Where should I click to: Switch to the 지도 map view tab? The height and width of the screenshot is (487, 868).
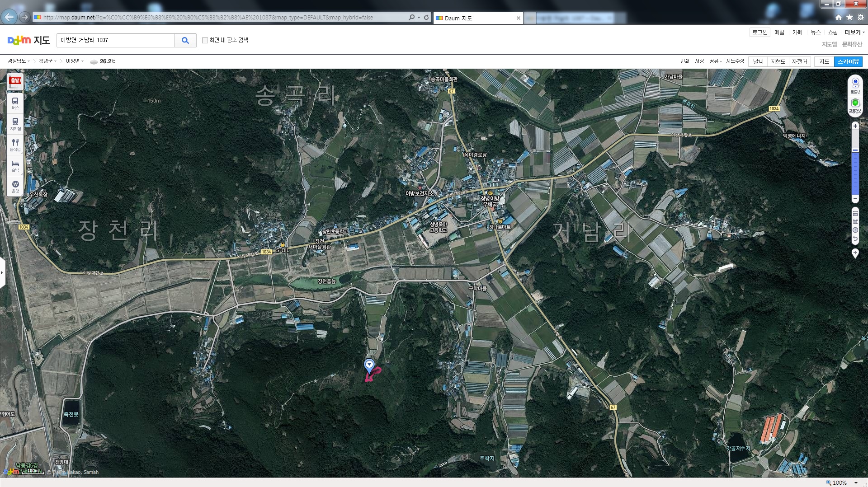click(x=824, y=61)
